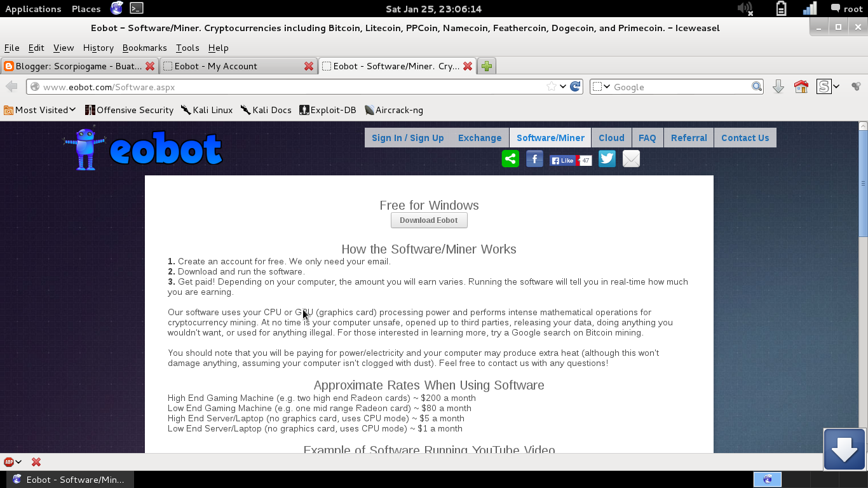Close the Eobot - My Account tab
This screenshot has height=488, width=868.
coord(309,66)
